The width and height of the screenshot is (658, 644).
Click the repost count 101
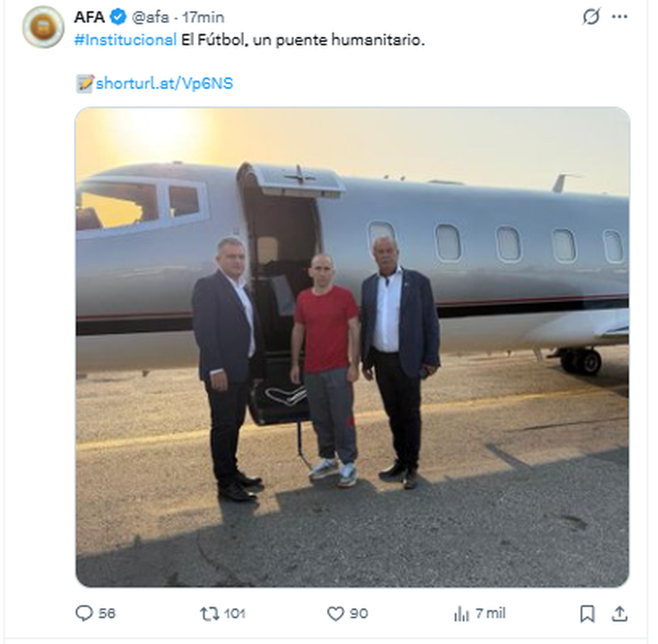point(235,613)
